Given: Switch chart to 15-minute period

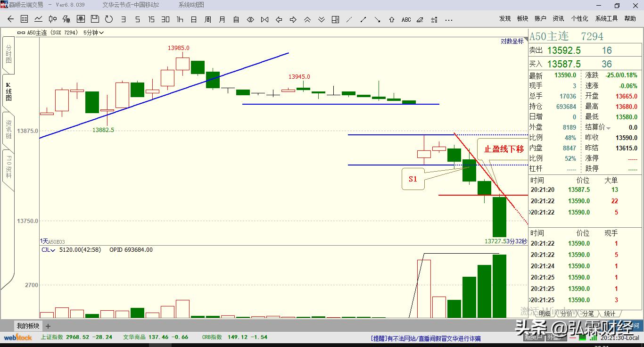Looking at the screenshot, I should pyautogui.click(x=151, y=19).
